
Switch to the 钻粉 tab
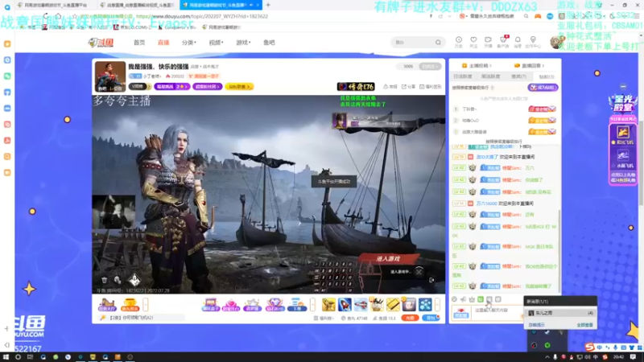(547, 76)
